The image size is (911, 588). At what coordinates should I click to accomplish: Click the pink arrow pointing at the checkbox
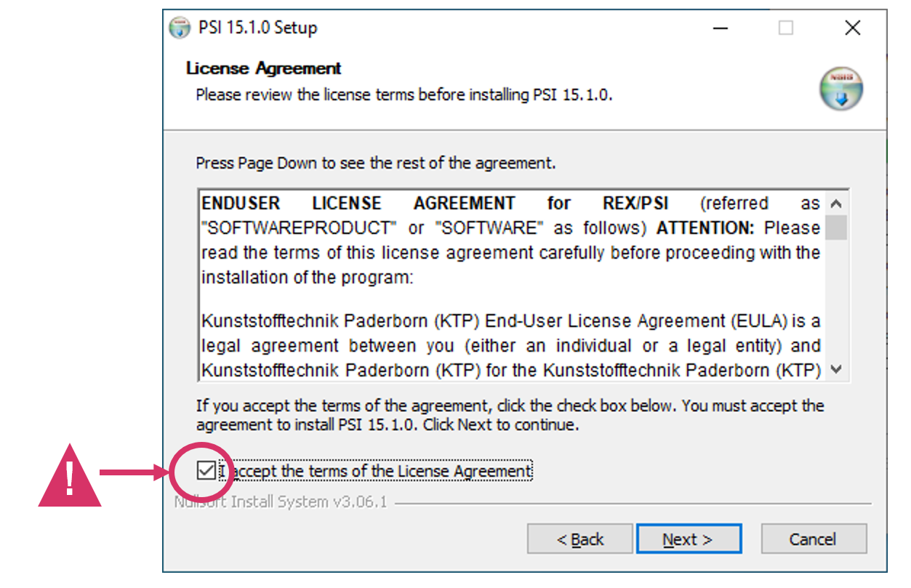coord(135,473)
